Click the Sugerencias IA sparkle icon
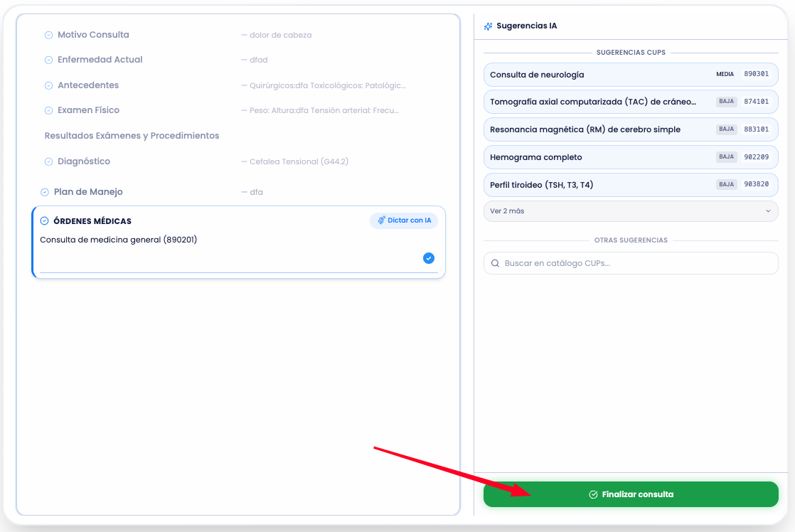The image size is (795, 532). click(488, 26)
